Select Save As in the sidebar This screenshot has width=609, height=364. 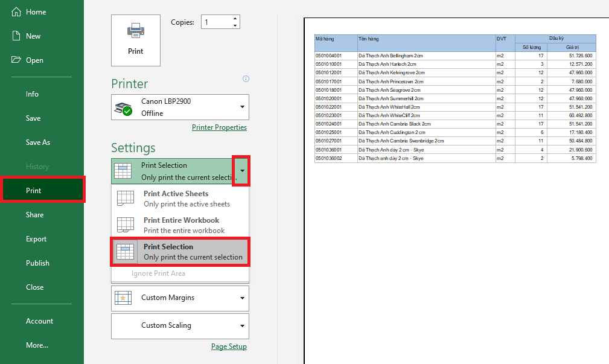(x=37, y=142)
